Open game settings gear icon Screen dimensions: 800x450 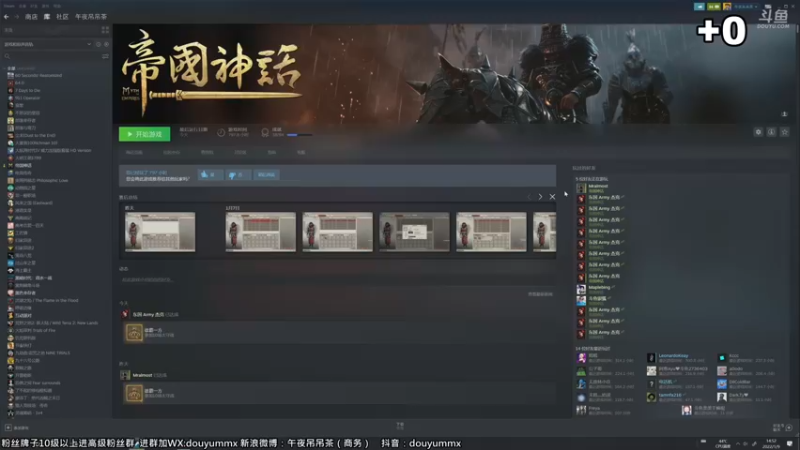[758, 132]
